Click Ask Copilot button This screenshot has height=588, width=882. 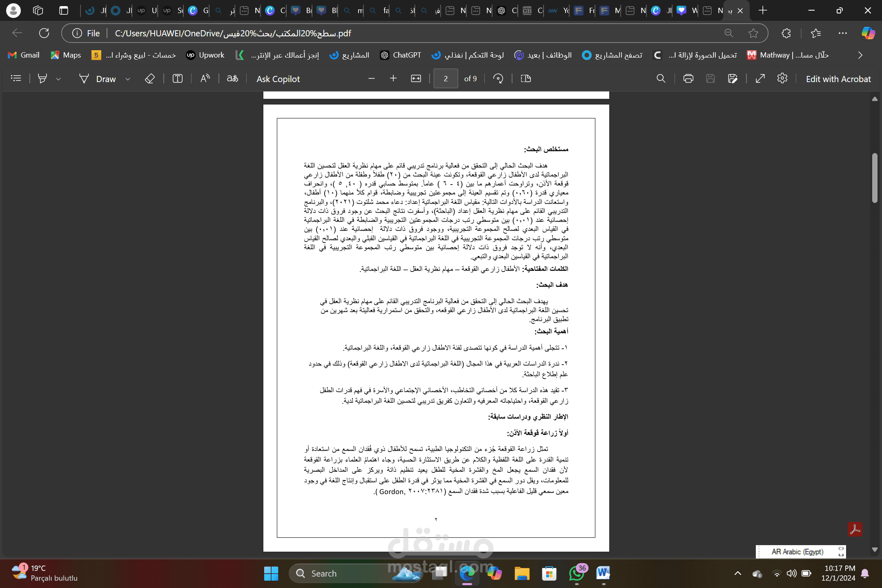(x=278, y=79)
